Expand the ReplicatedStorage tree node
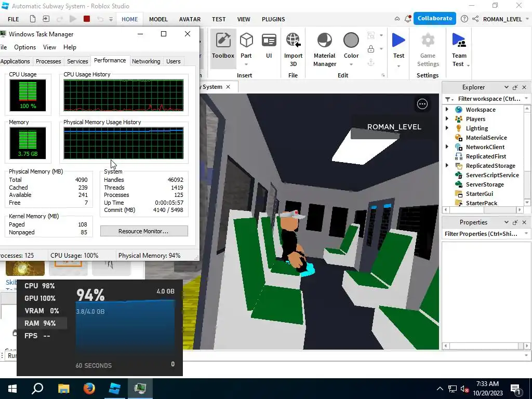 (447, 165)
